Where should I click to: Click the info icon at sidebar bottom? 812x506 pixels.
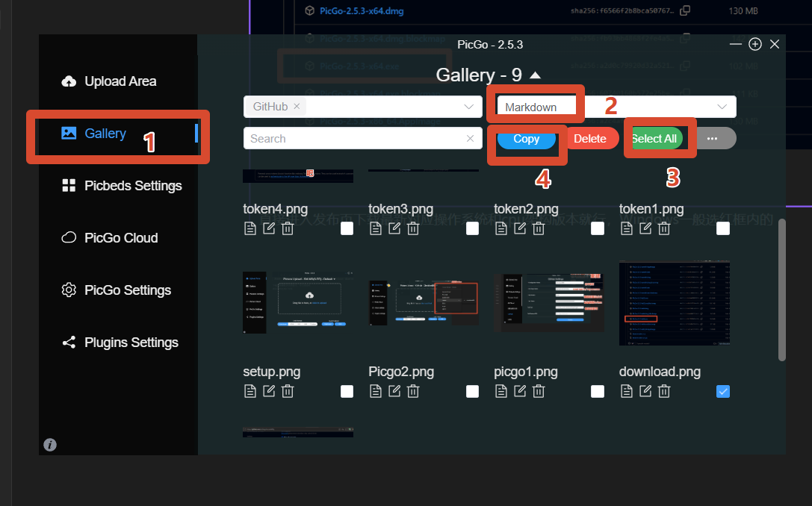[x=50, y=445]
